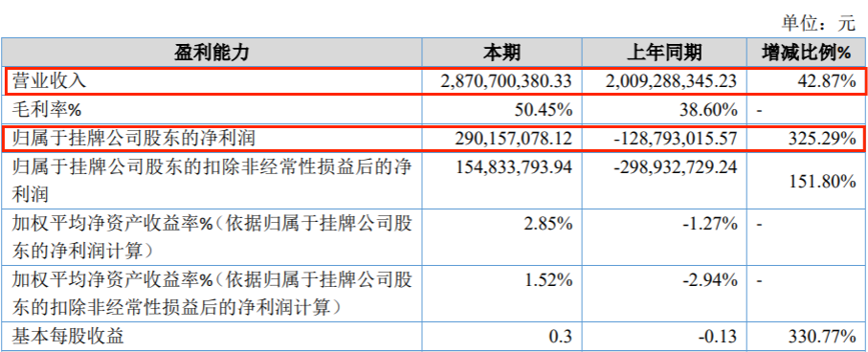
Task: Select the 基本每股收益 row label
Action: (69, 336)
